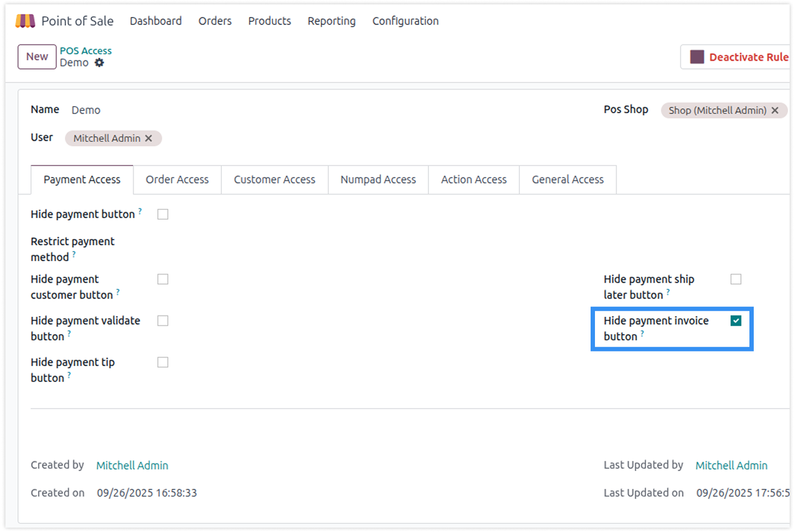794x532 pixels.
Task: Open the Reporting menu
Action: [x=331, y=21]
